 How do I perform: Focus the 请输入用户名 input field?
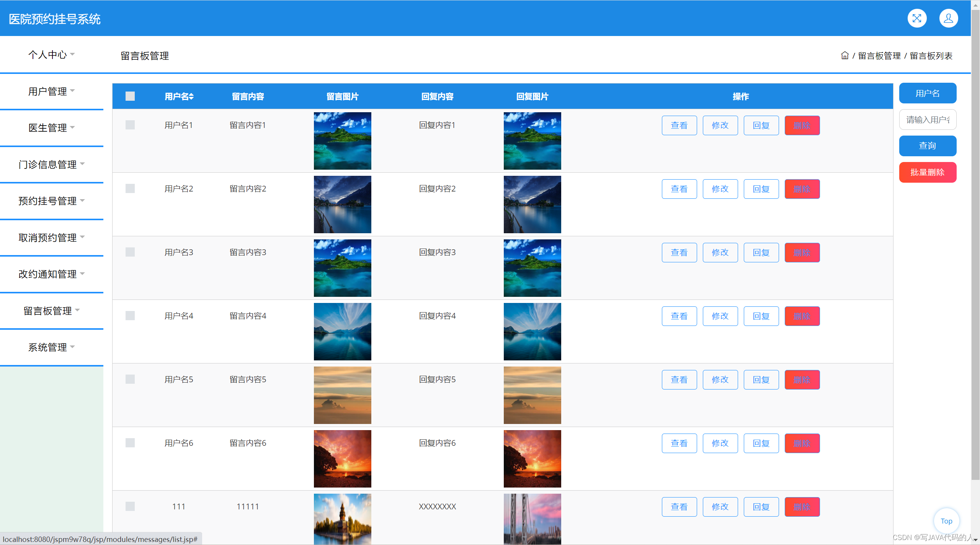[x=928, y=119]
